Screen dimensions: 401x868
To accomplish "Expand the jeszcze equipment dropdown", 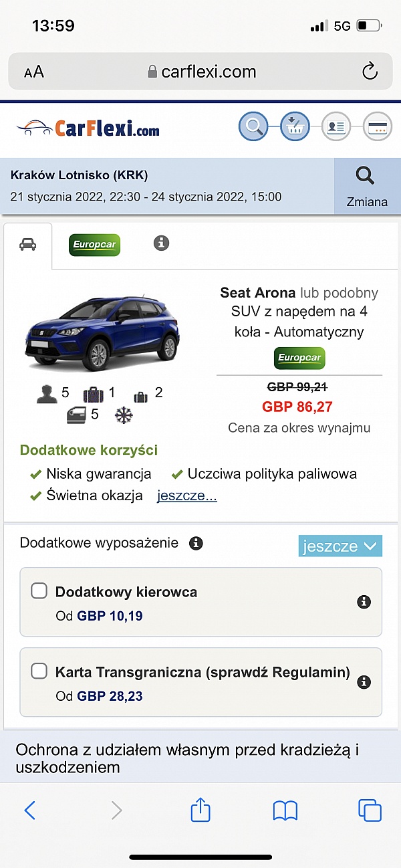I will pyautogui.click(x=340, y=546).
